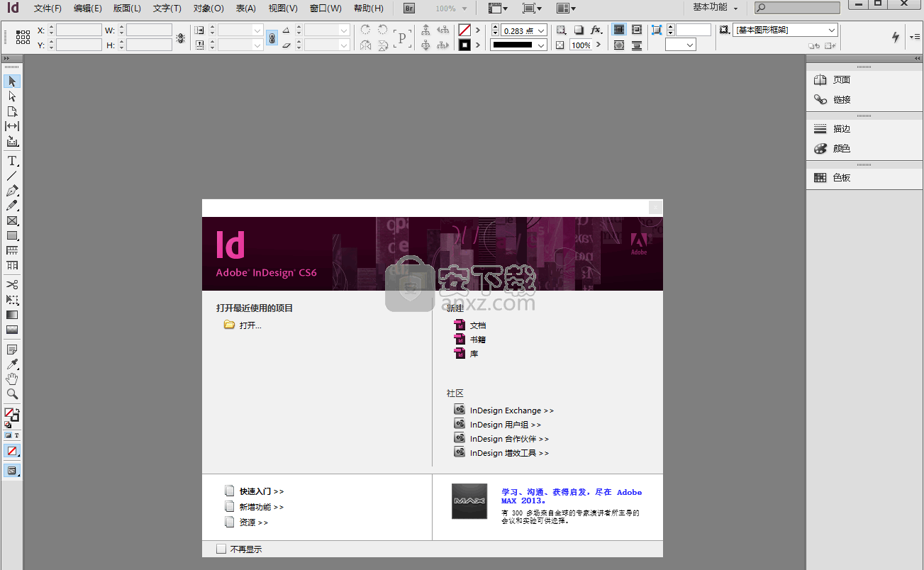924x570 pixels.
Task: Open stroke weight 0.283 点 dropdown
Action: [x=541, y=30]
